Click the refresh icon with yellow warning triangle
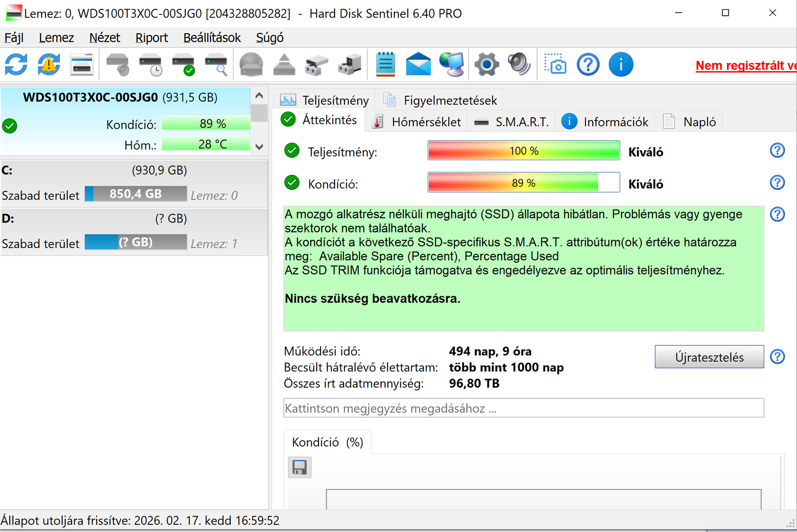This screenshot has height=532, width=797. [x=49, y=64]
